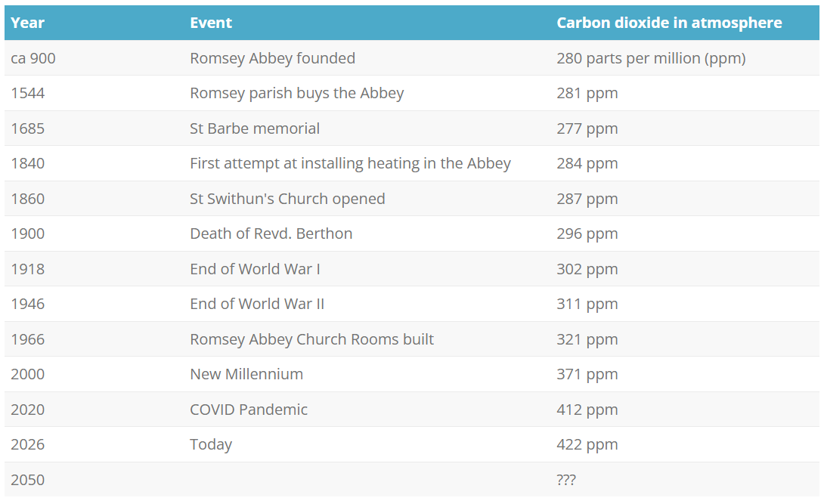Click the 280 parts per million value
This screenshot has height=504, width=824.
651,58
